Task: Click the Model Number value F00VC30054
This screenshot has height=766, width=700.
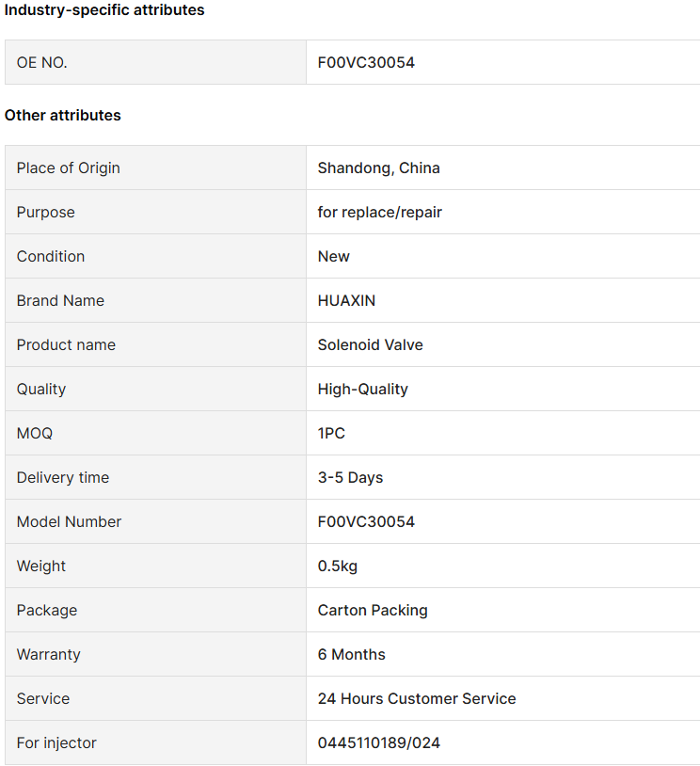Action: click(366, 521)
